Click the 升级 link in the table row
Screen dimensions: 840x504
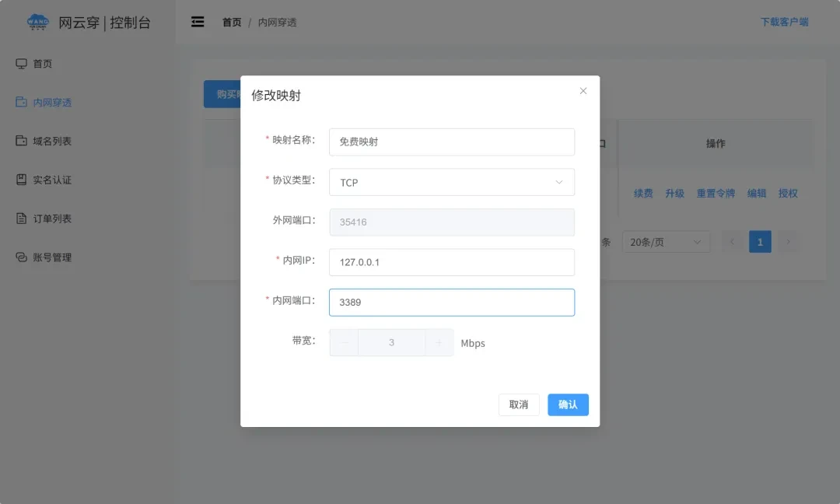tap(674, 194)
